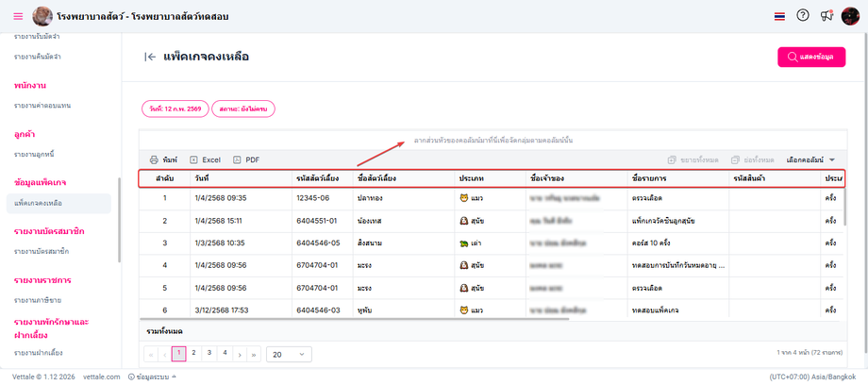Open sidebar item รายงานภาษีขาย

[x=38, y=300]
